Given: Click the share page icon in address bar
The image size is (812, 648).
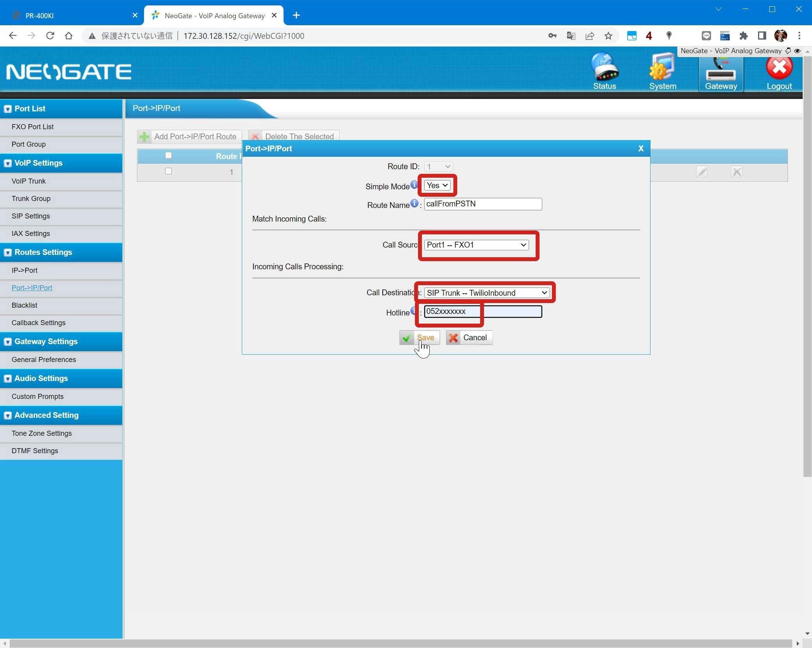Looking at the screenshot, I should 590,36.
